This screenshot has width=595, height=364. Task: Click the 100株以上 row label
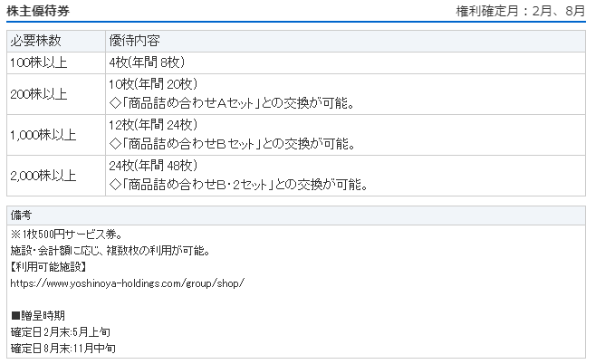pyautogui.click(x=38, y=62)
